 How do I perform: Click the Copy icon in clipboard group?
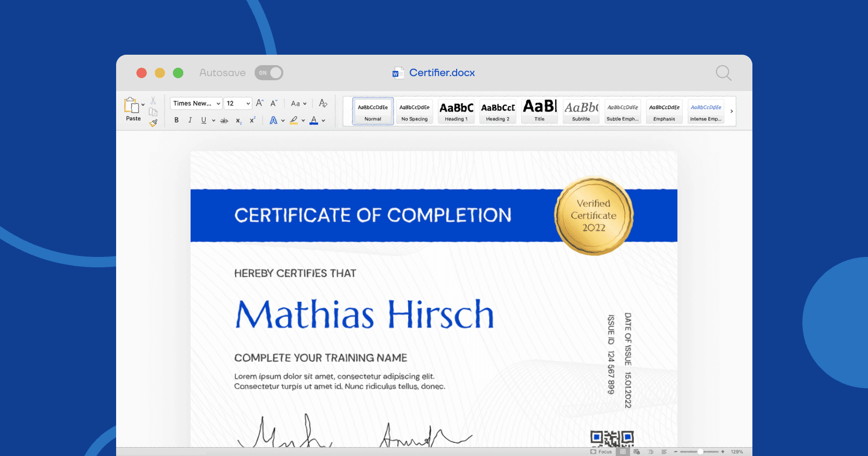pyautogui.click(x=153, y=112)
